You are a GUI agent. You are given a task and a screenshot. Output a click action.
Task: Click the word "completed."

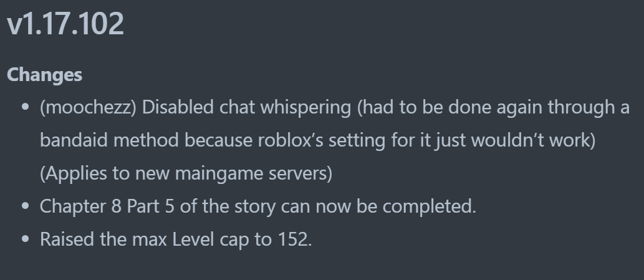pyautogui.click(x=429, y=206)
